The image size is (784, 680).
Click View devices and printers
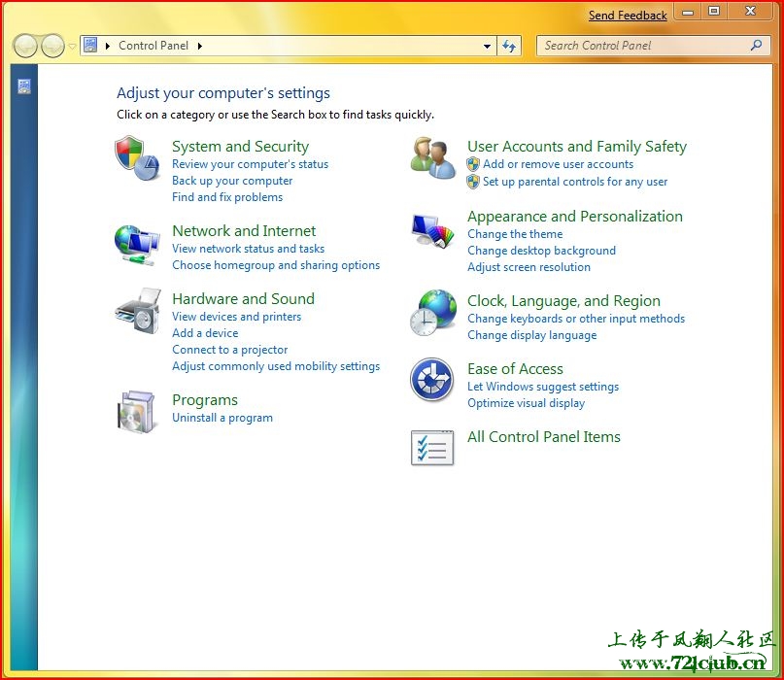tap(236, 317)
